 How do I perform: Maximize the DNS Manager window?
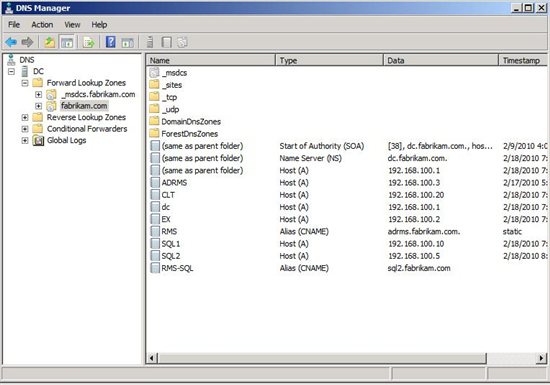click(528, 8)
